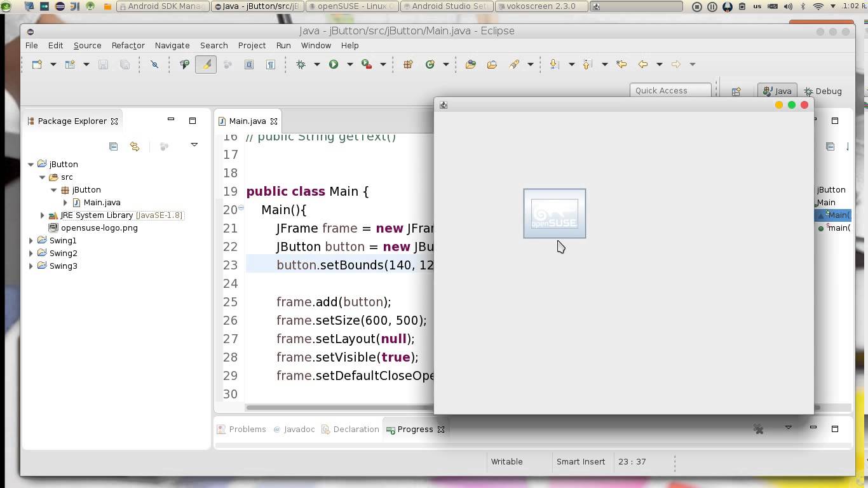Toggle Show Whitespace Characters icon
Screen dimensions: 868x488
271,64
